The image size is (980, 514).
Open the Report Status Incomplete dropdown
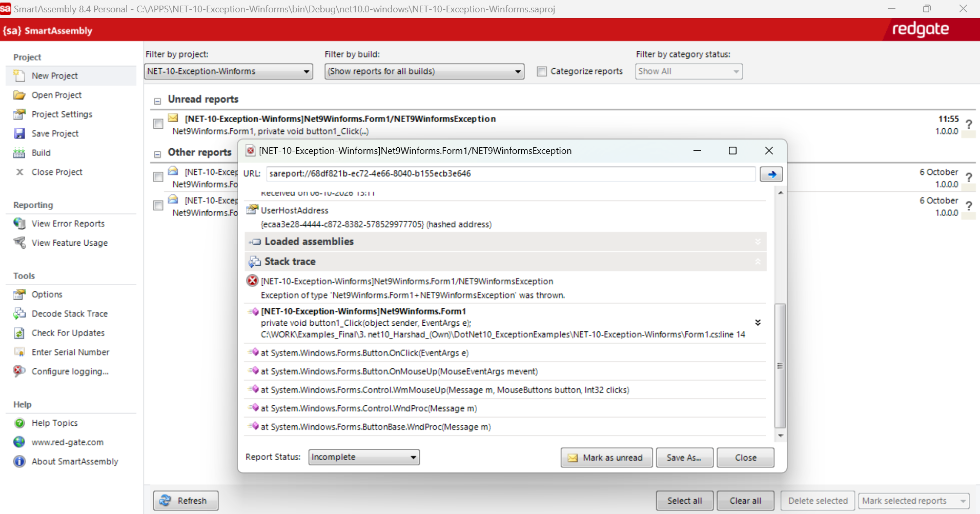coord(364,457)
